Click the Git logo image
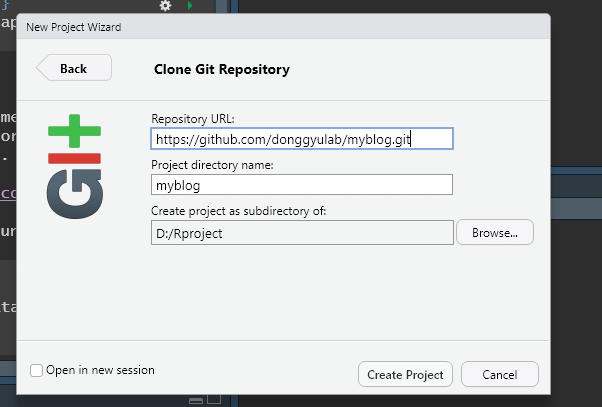This screenshot has height=407, width=602. pyautogui.click(x=74, y=166)
